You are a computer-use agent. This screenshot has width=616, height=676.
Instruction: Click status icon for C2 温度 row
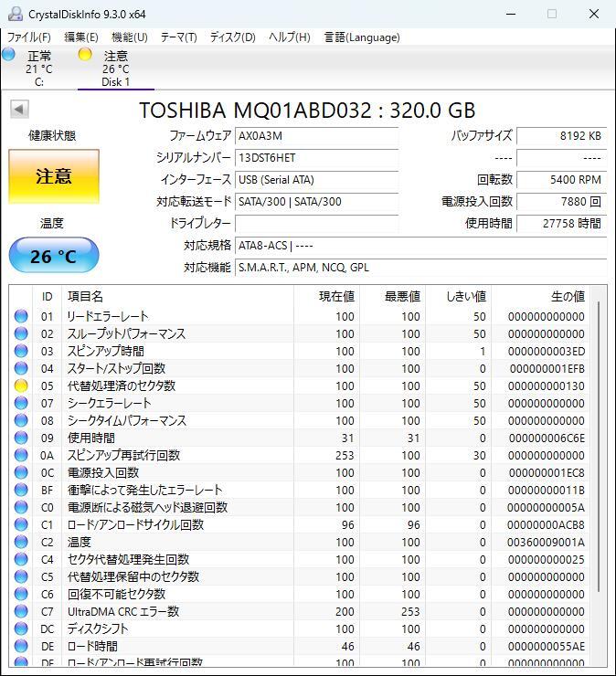point(21,542)
